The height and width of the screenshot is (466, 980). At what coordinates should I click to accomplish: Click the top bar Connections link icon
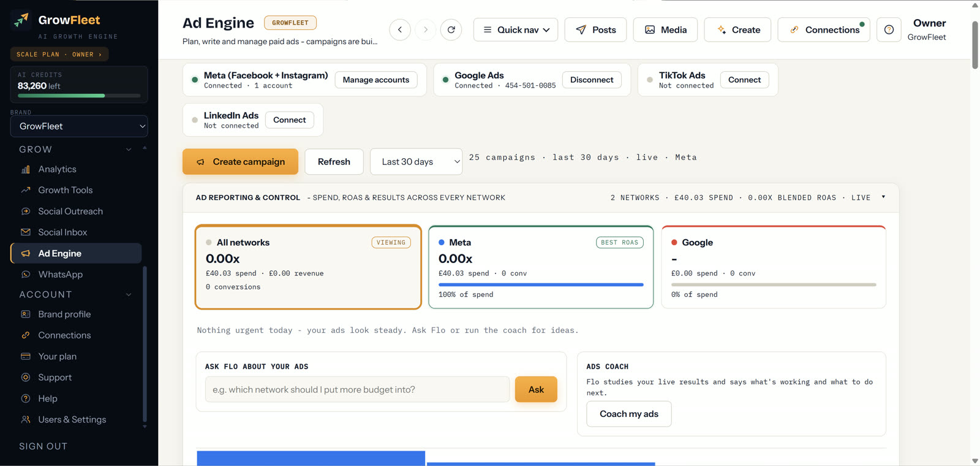794,29
